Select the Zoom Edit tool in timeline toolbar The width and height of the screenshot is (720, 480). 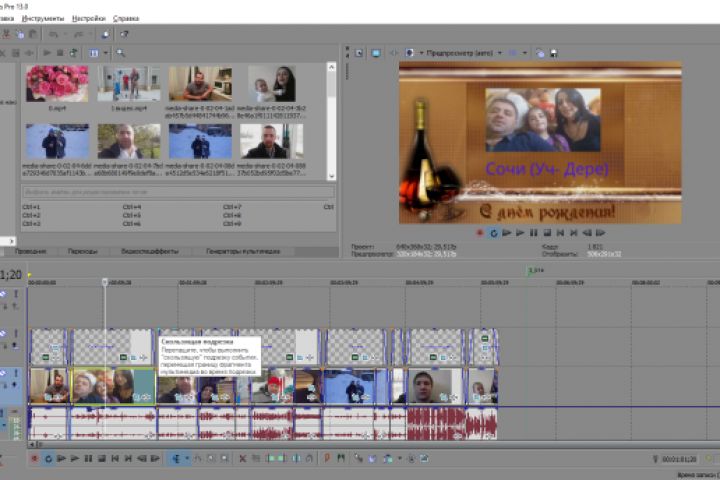tap(225, 458)
